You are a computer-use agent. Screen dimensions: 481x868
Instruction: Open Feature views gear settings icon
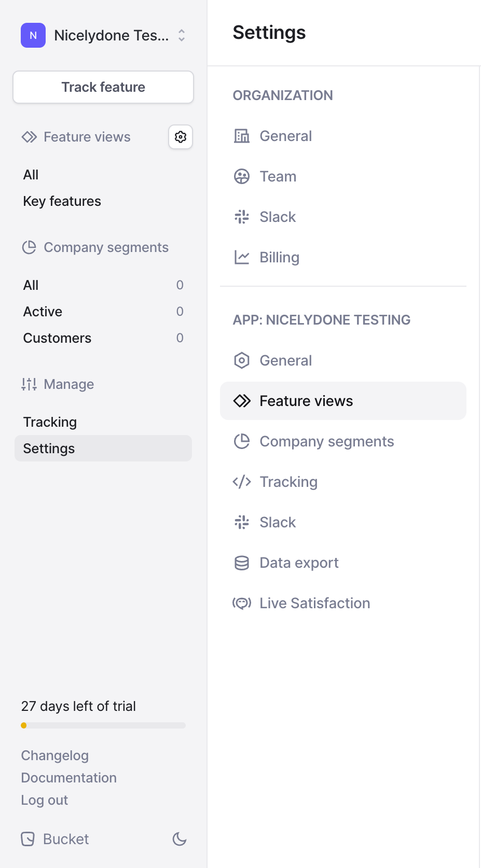[x=181, y=137]
